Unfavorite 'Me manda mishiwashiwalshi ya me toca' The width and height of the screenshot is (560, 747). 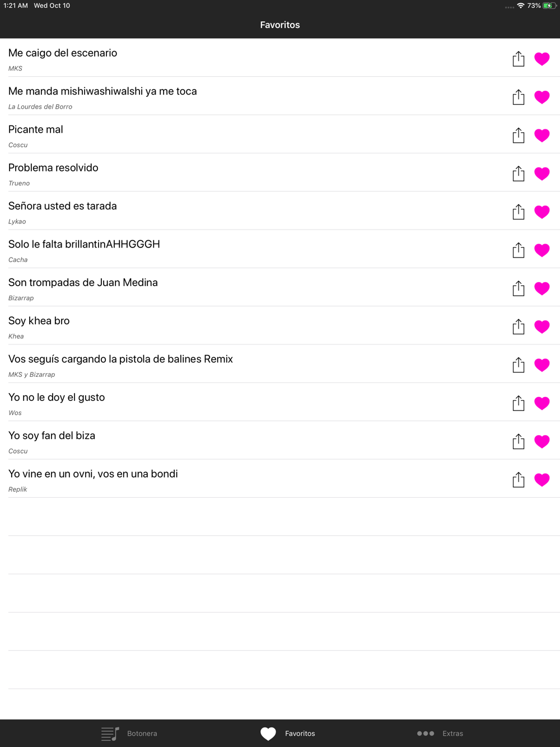(542, 97)
